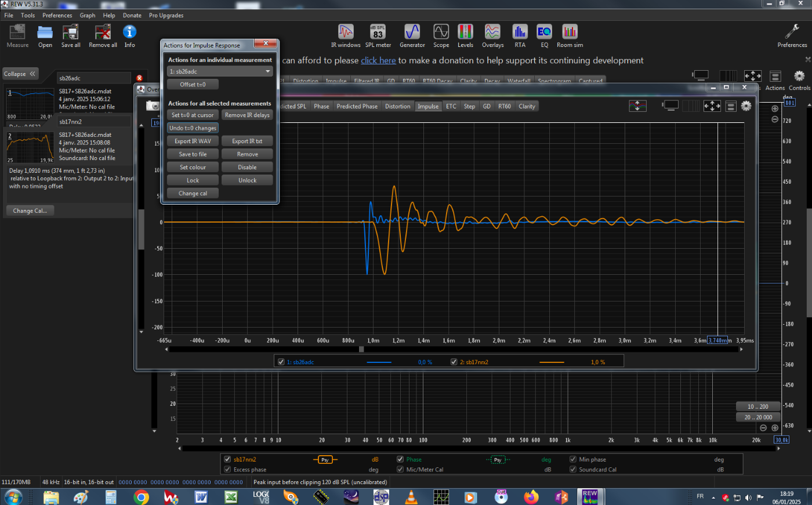Click the Offset t=0 button
Viewport: 812px width, 505px height.
193,84
